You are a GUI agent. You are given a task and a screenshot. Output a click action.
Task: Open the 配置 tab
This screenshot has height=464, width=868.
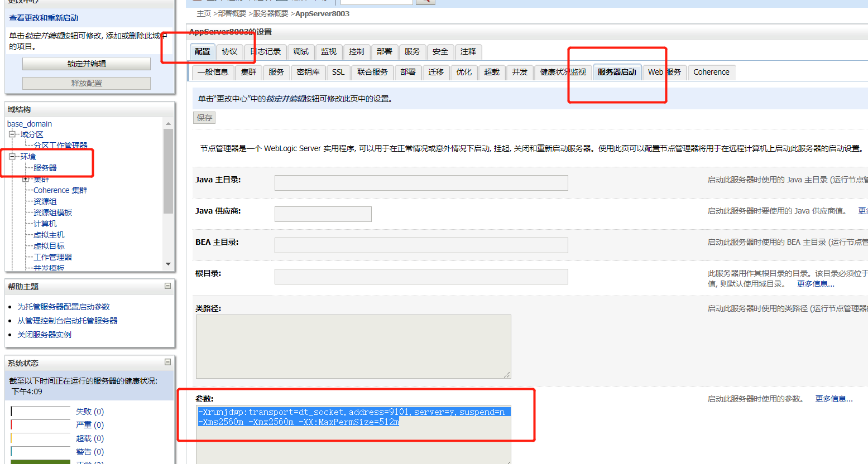pos(202,51)
